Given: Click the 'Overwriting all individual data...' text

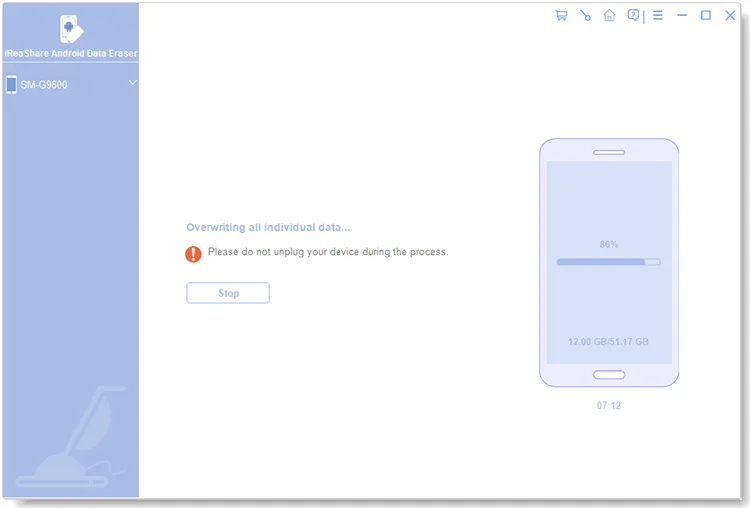Looking at the screenshot, I should (268, 227).
